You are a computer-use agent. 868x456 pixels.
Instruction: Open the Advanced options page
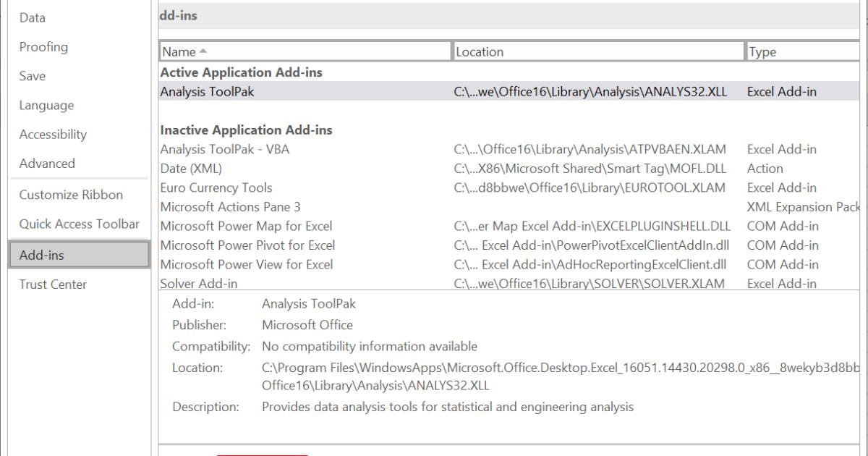48,164
